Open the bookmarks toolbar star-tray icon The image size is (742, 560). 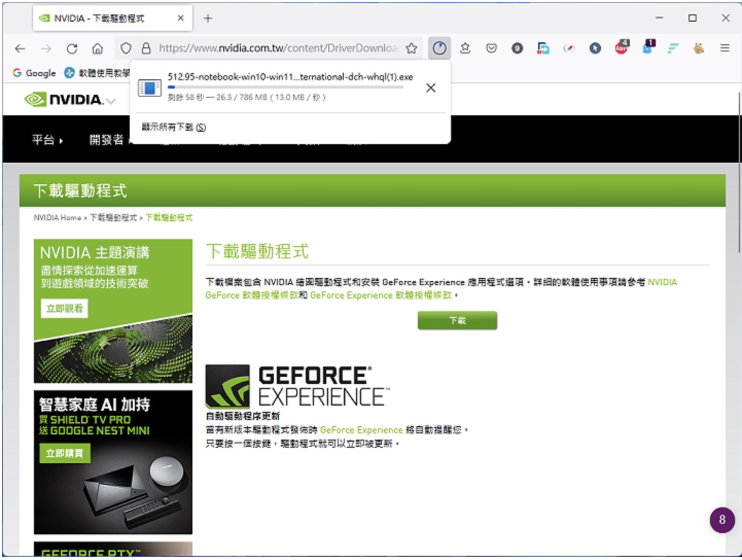click(x=465, y=48)
